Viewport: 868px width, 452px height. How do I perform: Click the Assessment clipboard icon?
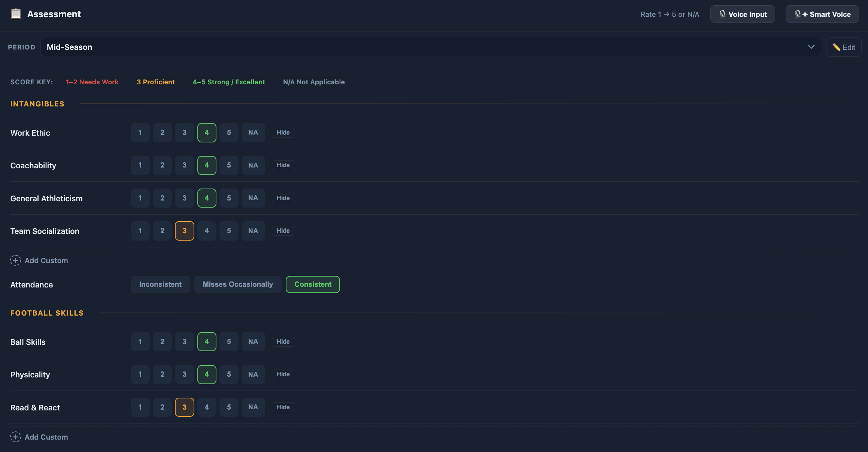tap(16, 14)
